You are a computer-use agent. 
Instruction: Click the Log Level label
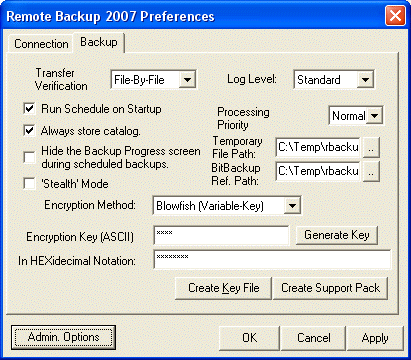tap(252, 79)
